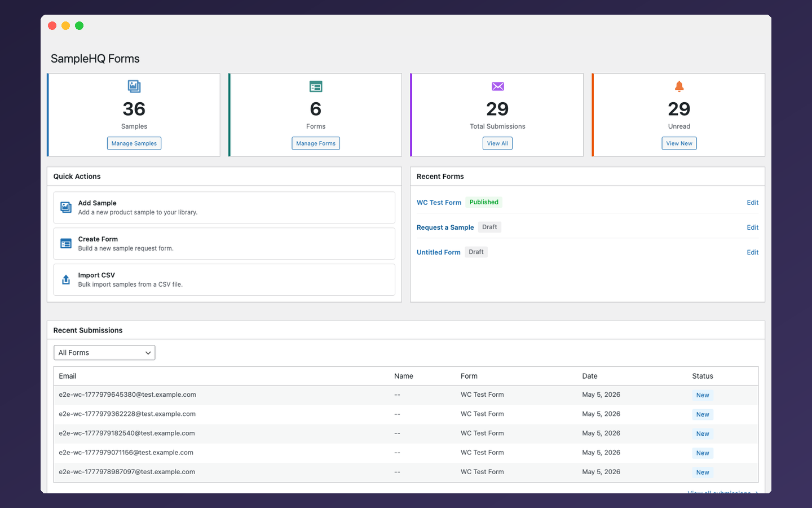The image size is (812, 508).
Task: Select the Add Sample quick action card
Action: click(x=224, y=208)
